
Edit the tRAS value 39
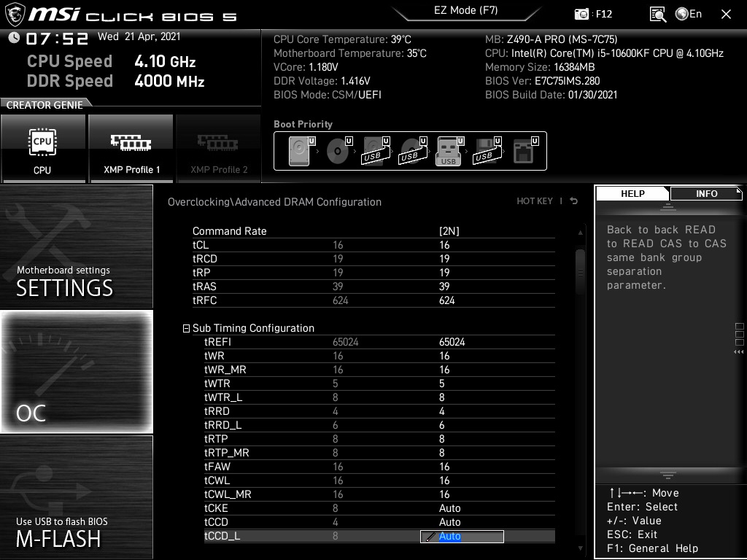(x=444, y=287)
